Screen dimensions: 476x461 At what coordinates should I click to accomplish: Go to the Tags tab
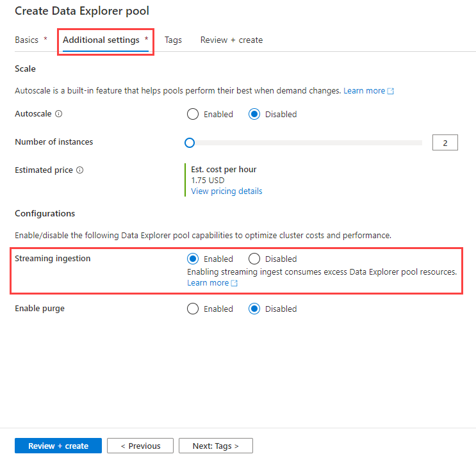coord(173,40)
